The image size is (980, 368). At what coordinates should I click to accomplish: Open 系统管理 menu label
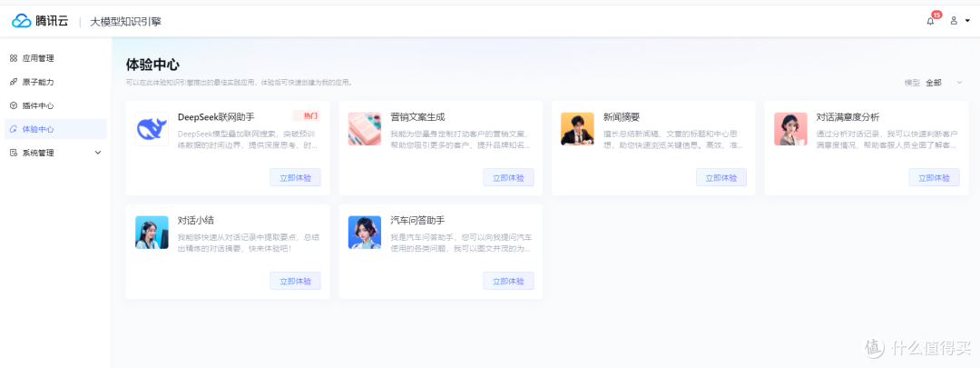38,153
